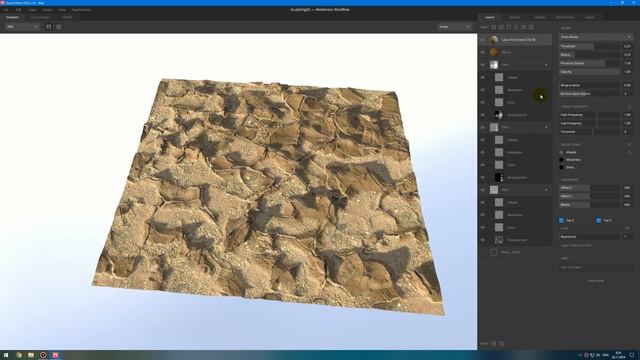Click the black Metalness swatch

pyautogui.click(x=562, y=160)
